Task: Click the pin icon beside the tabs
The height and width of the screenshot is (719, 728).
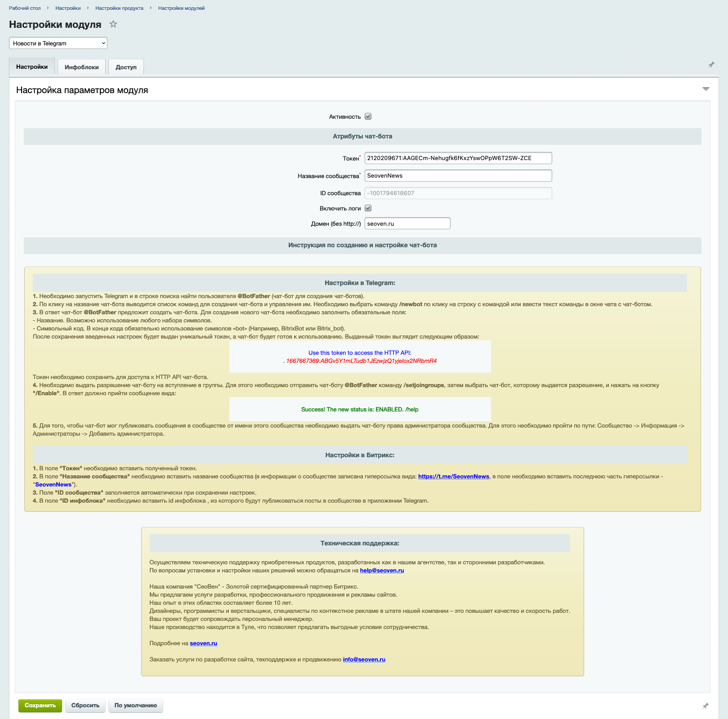Action: [x=711, y=65]
